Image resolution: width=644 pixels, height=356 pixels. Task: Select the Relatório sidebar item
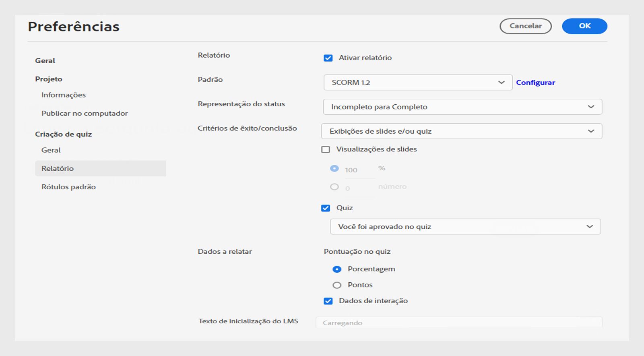pos(58,169)
